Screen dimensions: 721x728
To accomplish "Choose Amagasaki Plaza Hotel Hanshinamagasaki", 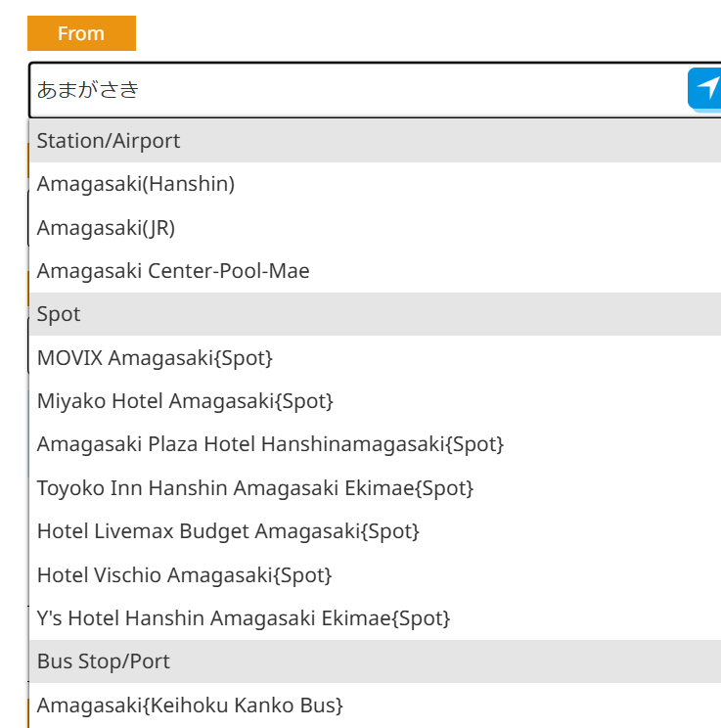I will [x=270, y=444].
